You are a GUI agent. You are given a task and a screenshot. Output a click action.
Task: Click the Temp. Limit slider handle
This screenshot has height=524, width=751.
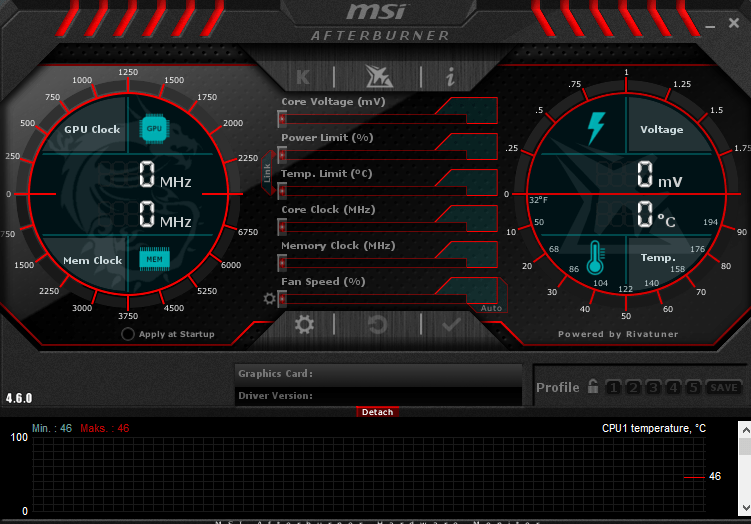point(282,191)
